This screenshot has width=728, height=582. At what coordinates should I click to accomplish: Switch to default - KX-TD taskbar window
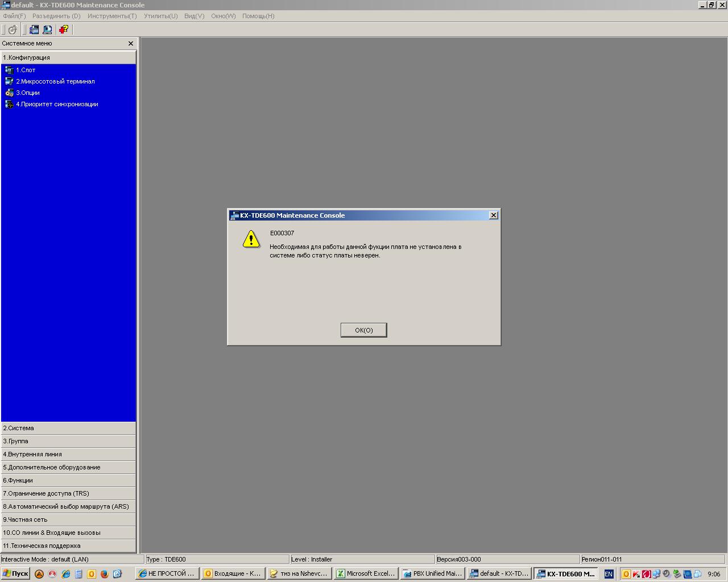(x=499, y=574)
